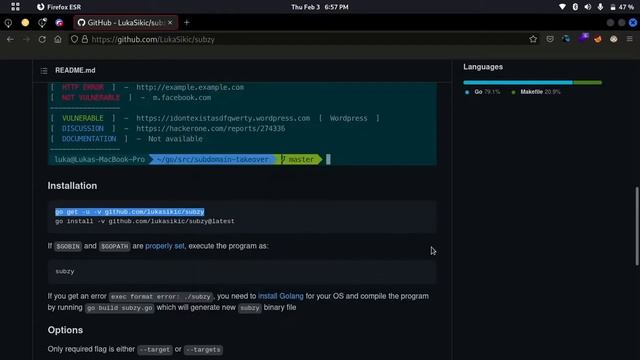Click the README.md file heading
This screenshot has height=360, width=640.
pyautogui.click(x=75, y=70)
